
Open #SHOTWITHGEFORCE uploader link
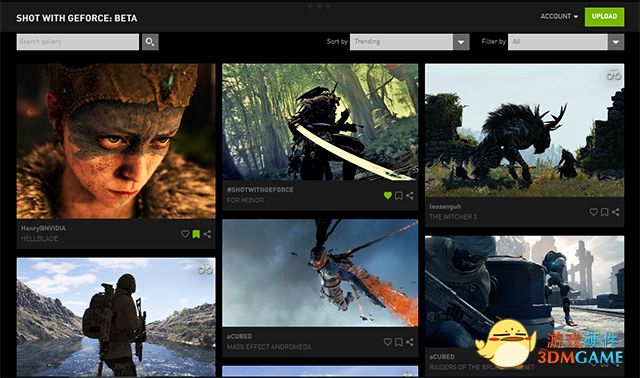[260, 190]
